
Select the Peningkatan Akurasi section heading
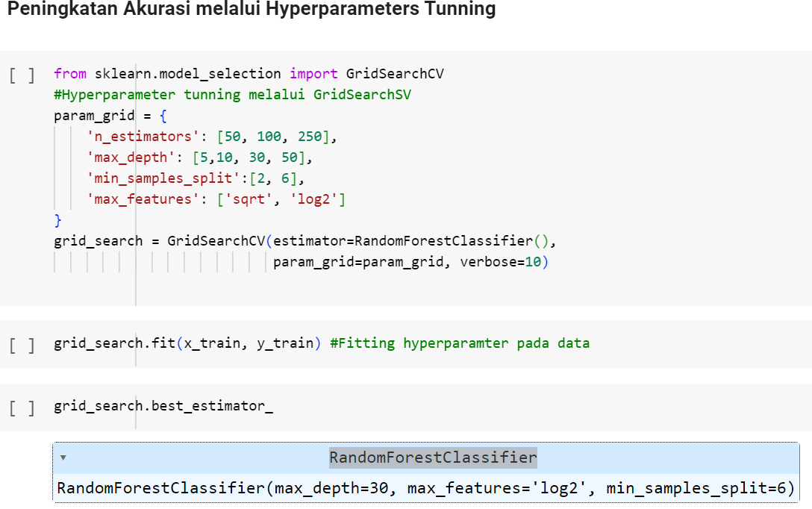click(x=251, y=10)
